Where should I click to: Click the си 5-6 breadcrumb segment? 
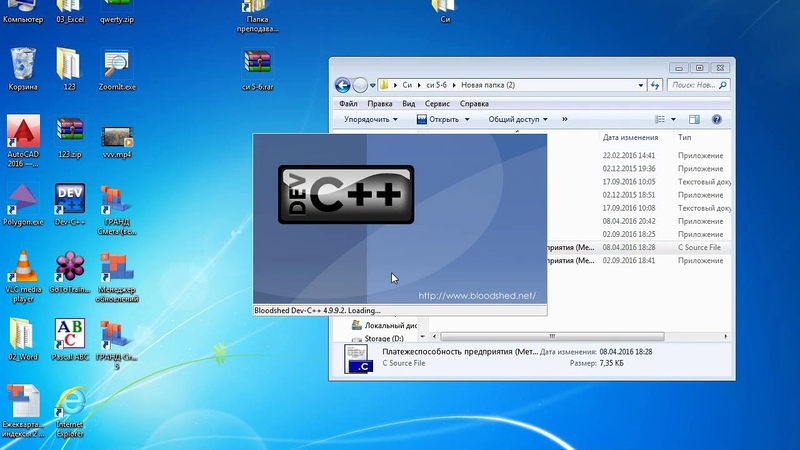[436, 85]
